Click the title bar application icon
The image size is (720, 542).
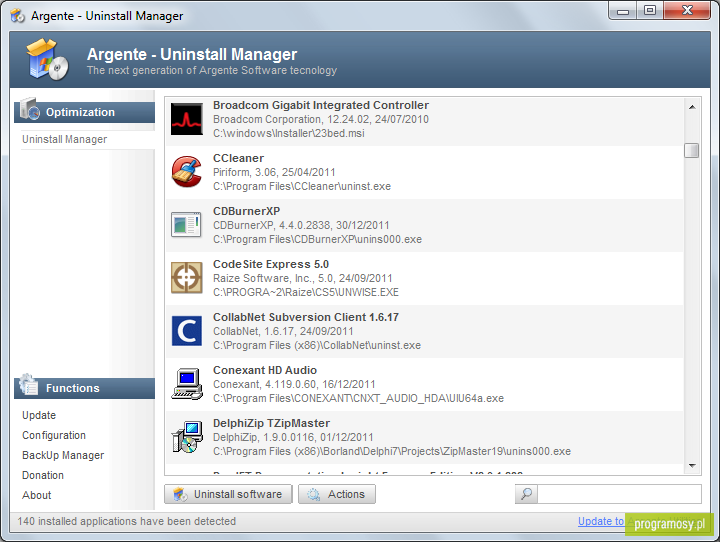tap(18, 16)
